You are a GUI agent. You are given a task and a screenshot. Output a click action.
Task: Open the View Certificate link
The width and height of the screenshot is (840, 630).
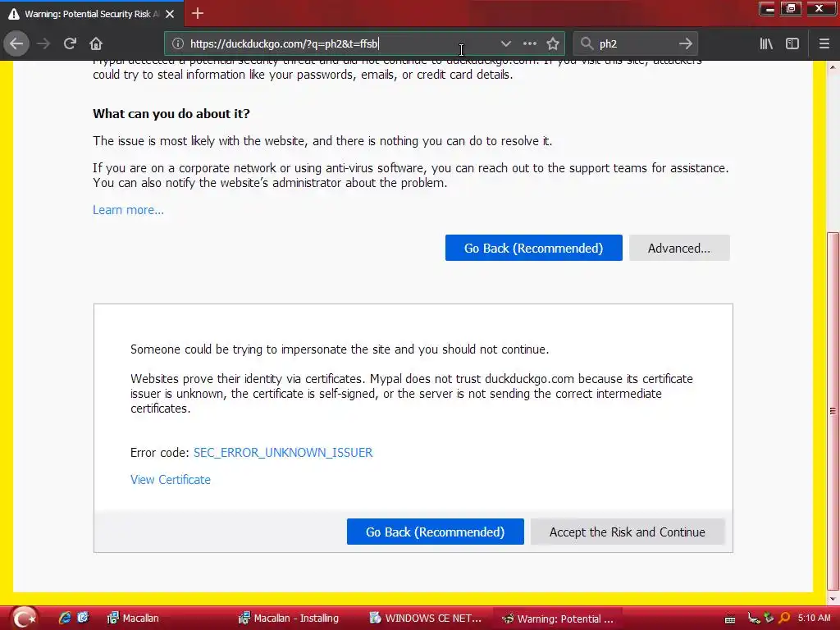point(171,480)
